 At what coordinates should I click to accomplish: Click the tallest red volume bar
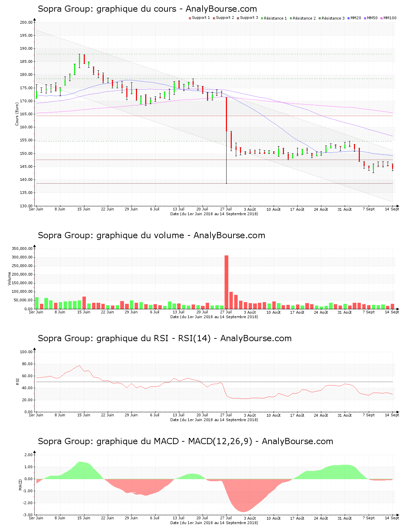(x=226, y=282)
